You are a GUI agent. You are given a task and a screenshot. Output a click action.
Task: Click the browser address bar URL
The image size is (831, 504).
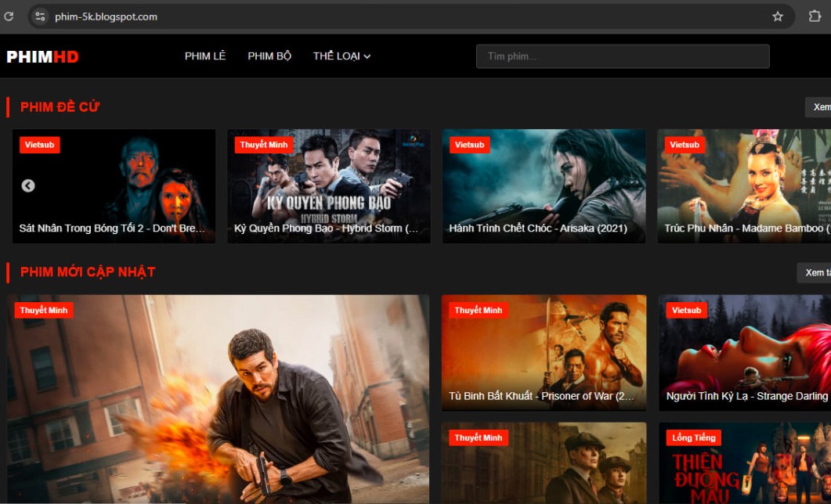click(x=106, y=16)
